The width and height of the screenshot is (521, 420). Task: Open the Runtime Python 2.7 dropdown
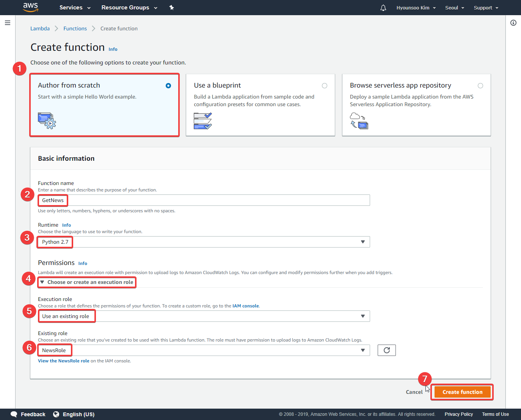pyautogui.click(x=204, y=242)
